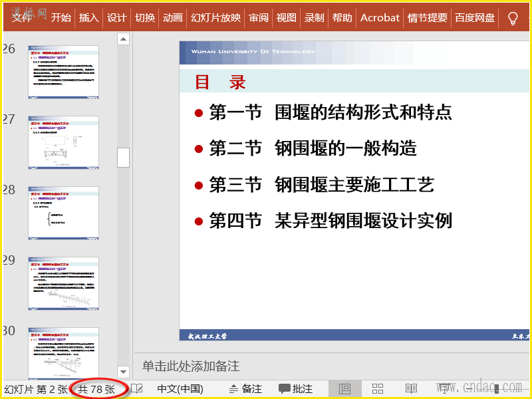Viewport: 532px width, 399px height.
Task: Select slide 28 thumbnail
Action: point(63,213)
